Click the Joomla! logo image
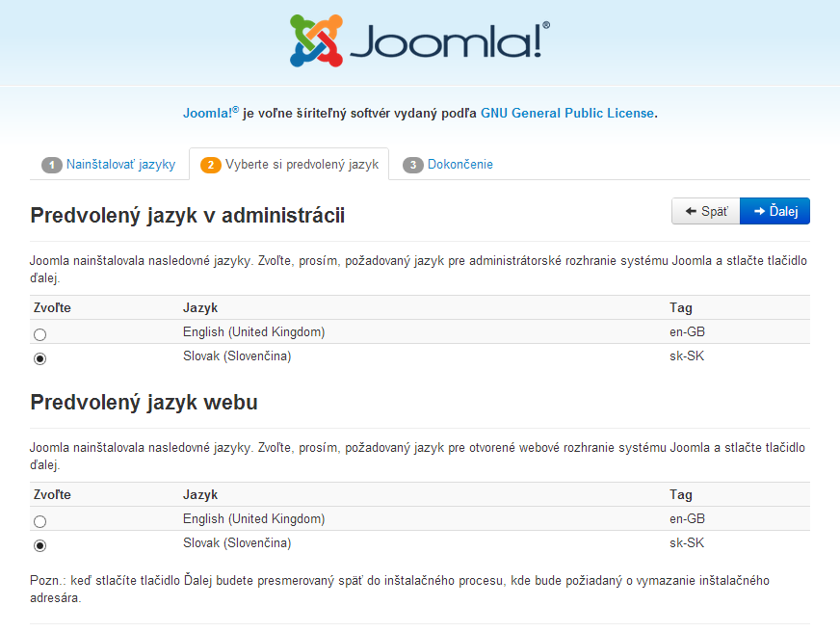840x632 pixels. tap(420, 40)
